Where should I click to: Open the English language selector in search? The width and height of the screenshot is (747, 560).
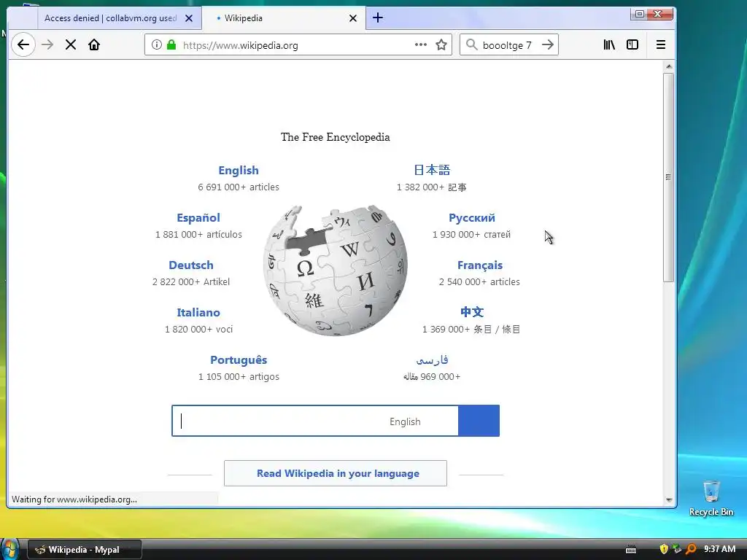pos(405,421)
